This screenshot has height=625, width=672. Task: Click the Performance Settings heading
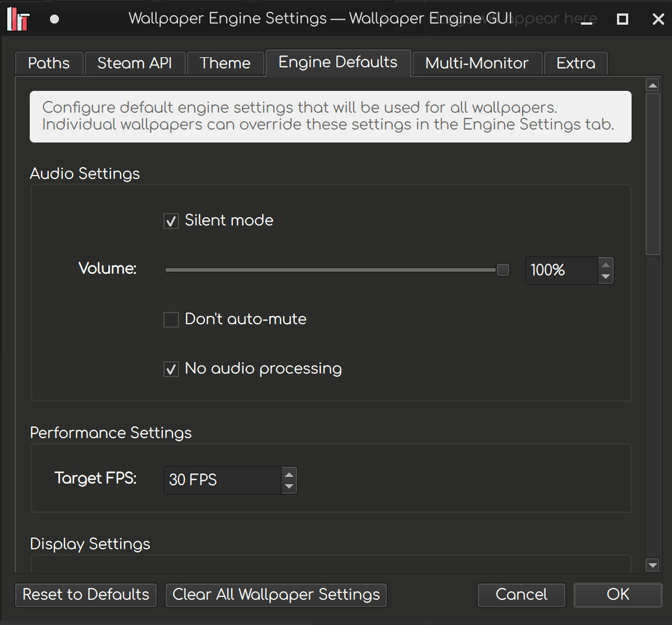pos(111,433)
